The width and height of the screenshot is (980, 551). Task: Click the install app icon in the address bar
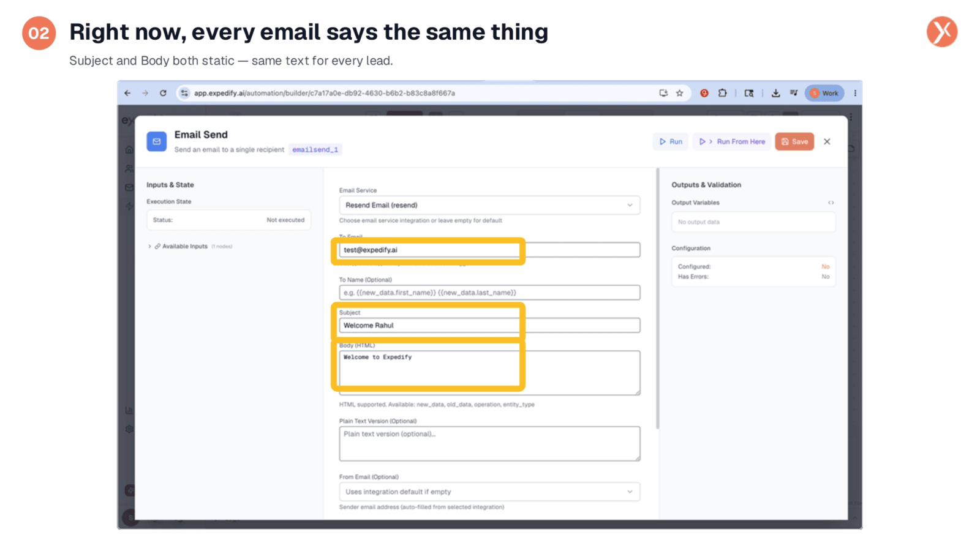[x=663, y=93]
